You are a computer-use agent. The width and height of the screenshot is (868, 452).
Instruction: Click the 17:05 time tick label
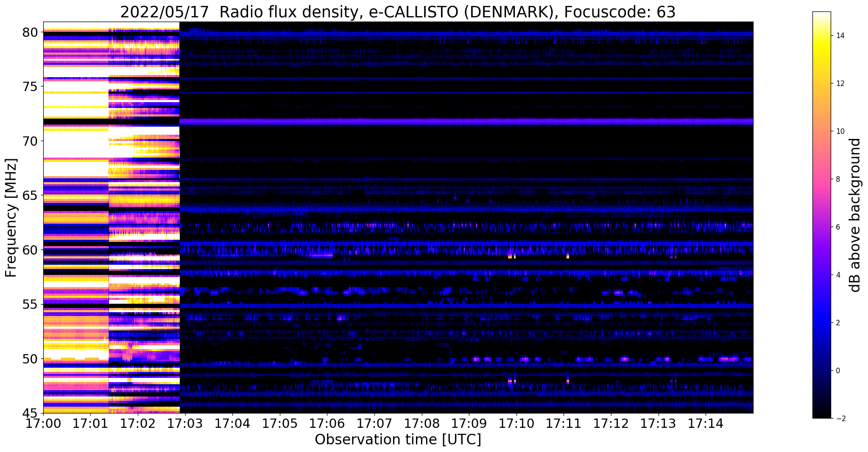click(280, 424)
